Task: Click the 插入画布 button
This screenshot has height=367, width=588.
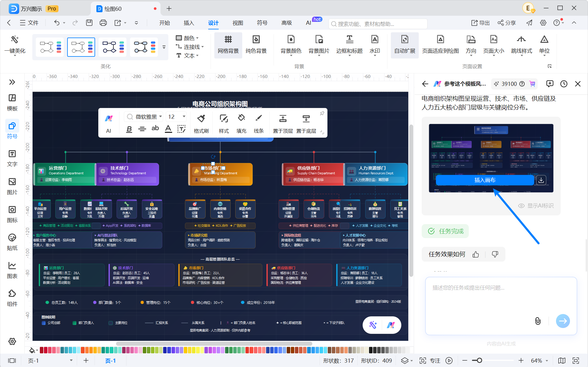Action: (x=485, y=180)
